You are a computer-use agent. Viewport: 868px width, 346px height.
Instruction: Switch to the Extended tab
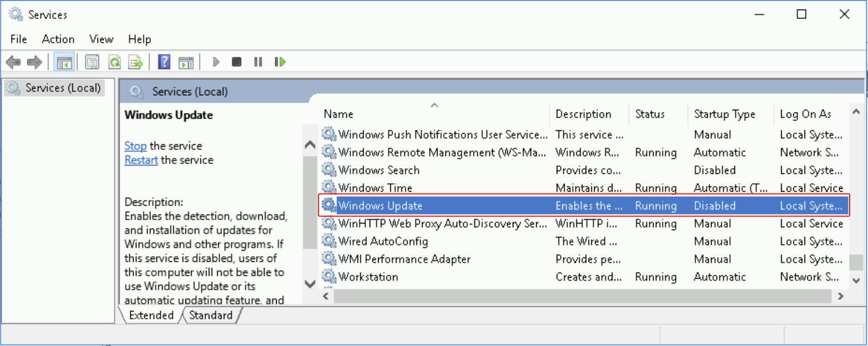(151, 315)
